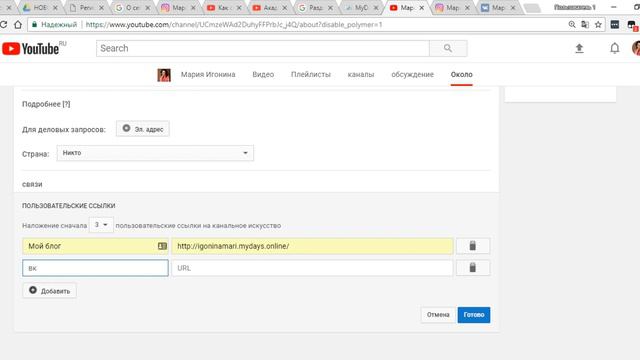
Task: Click the Добавить add link button
Action: [49, 291]
